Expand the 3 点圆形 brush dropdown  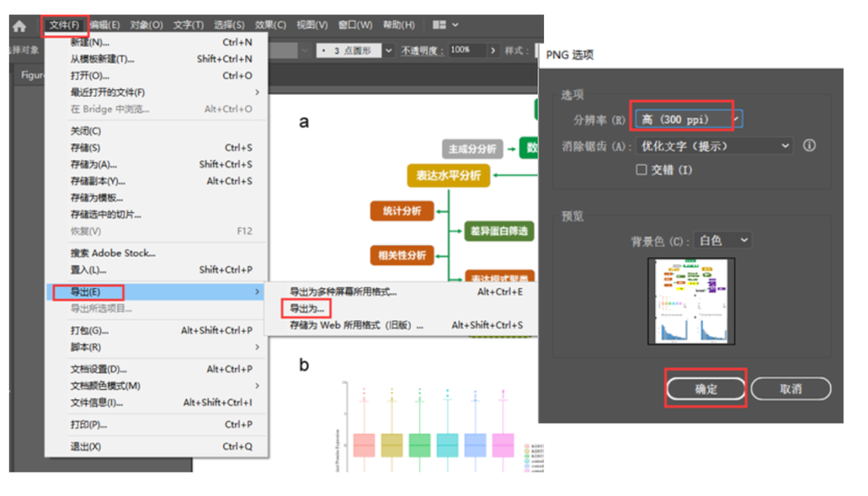tap(389, 51)
